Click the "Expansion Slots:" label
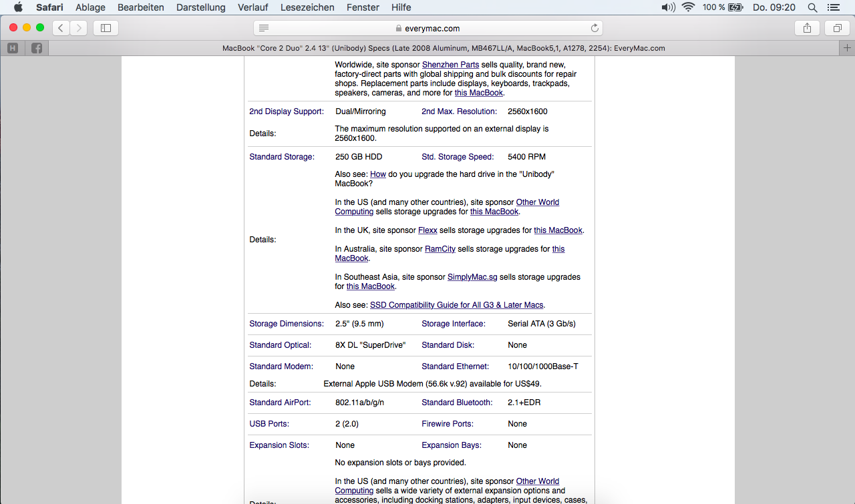The height and width of the screenshot is (504, 855). [x=279, y=445]
